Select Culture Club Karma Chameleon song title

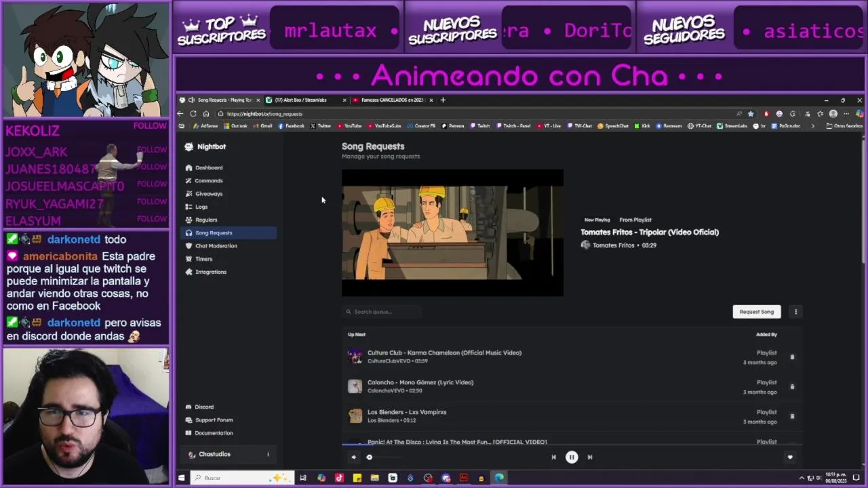click(444, 352)
